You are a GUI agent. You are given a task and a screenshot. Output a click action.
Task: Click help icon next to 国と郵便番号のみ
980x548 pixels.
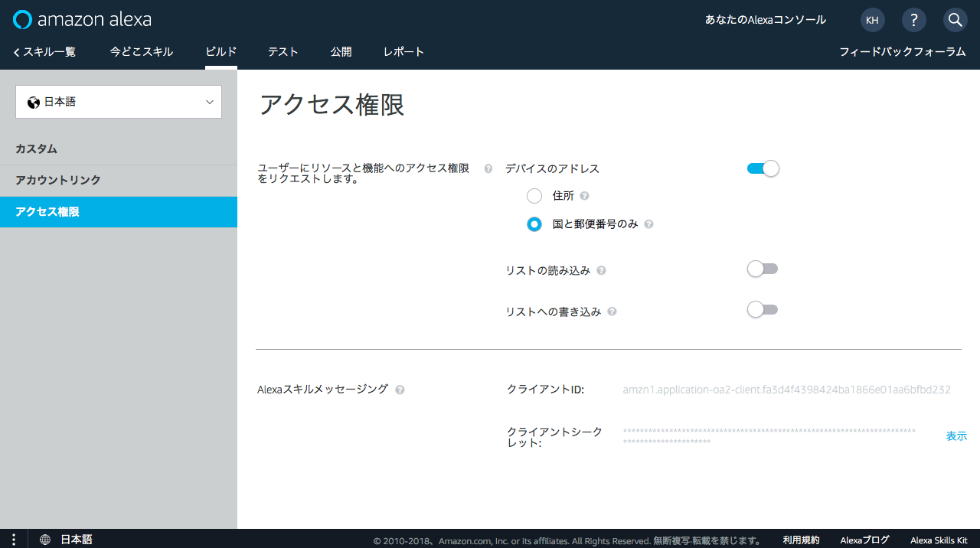[x=648, y=224]
